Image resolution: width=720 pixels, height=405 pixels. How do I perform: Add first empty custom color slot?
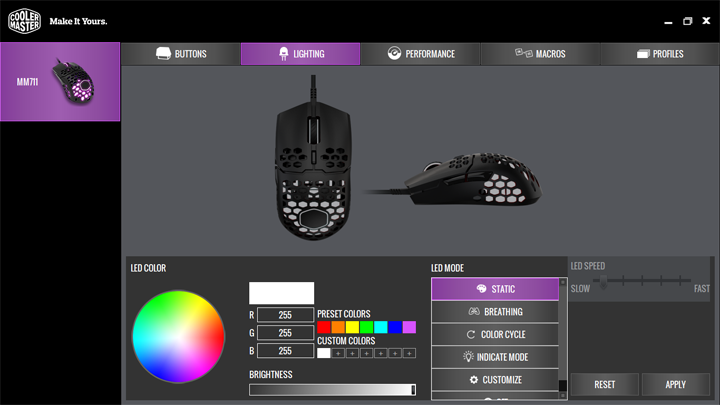click(x=338, y=353)
